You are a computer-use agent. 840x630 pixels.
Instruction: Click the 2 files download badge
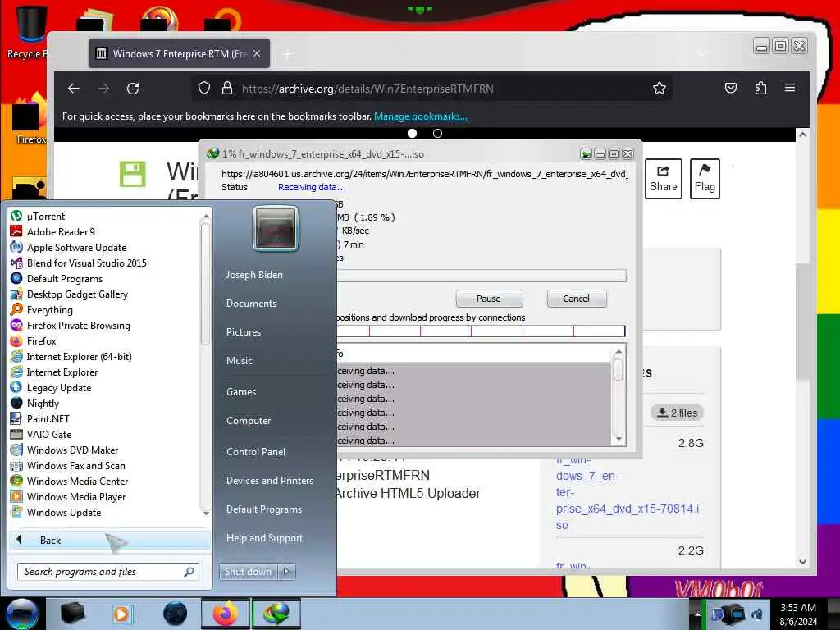(x=677, y=413)
